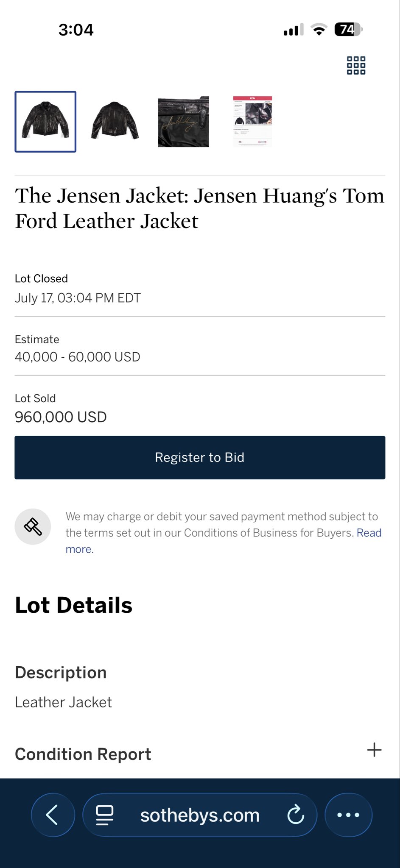Tap the Lot Details heading
Screen dimensions: 400x868
73,605
